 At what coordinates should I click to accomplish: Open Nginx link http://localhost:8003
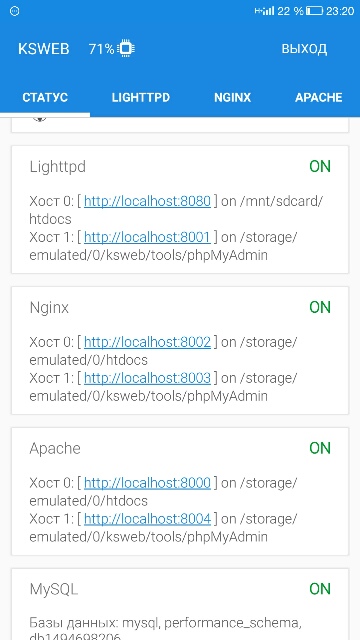pos(147,378)
